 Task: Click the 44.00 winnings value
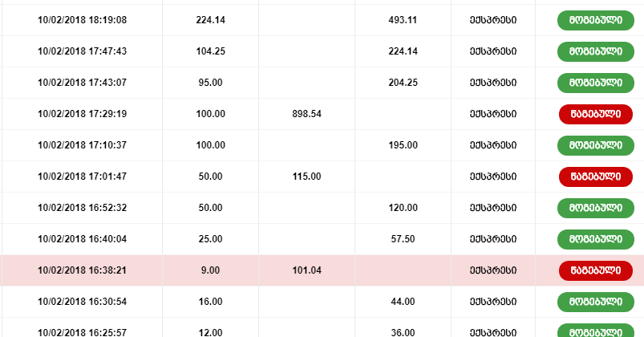tap(403, 302)
